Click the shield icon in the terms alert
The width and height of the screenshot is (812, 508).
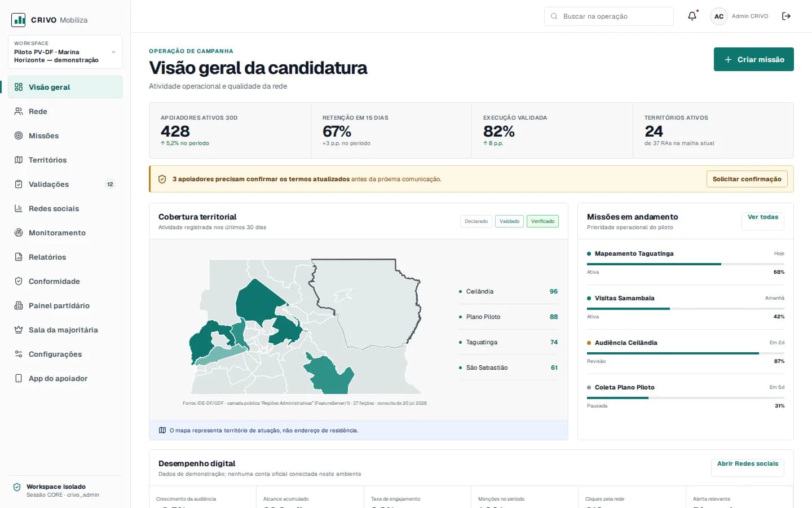(162, 179)
